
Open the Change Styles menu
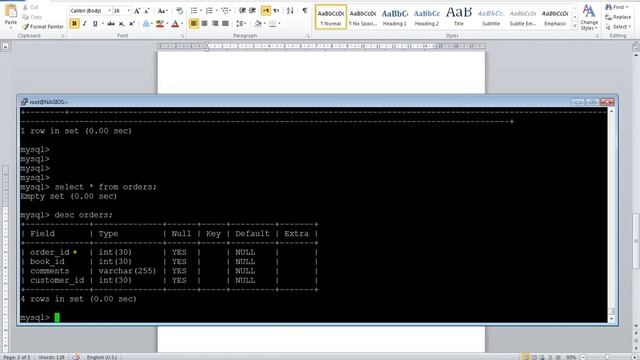coord(589,17)
